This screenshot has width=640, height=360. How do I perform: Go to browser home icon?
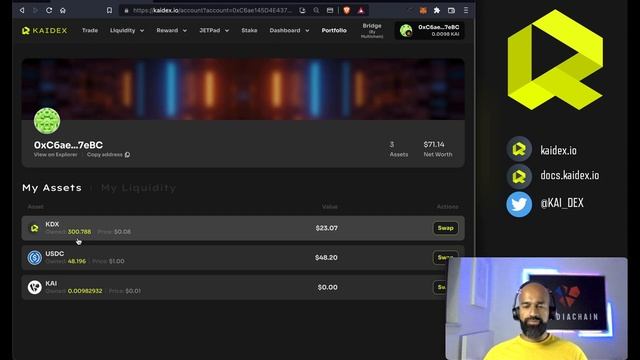tap(62, 11)
